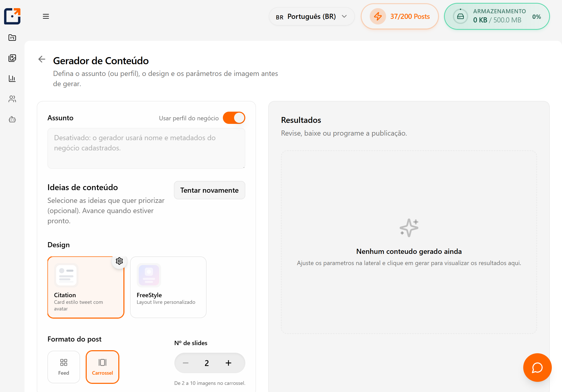The image size is (562, 392).
Task: Open the folder chart sidebar icon
Action: pos(12,38)
